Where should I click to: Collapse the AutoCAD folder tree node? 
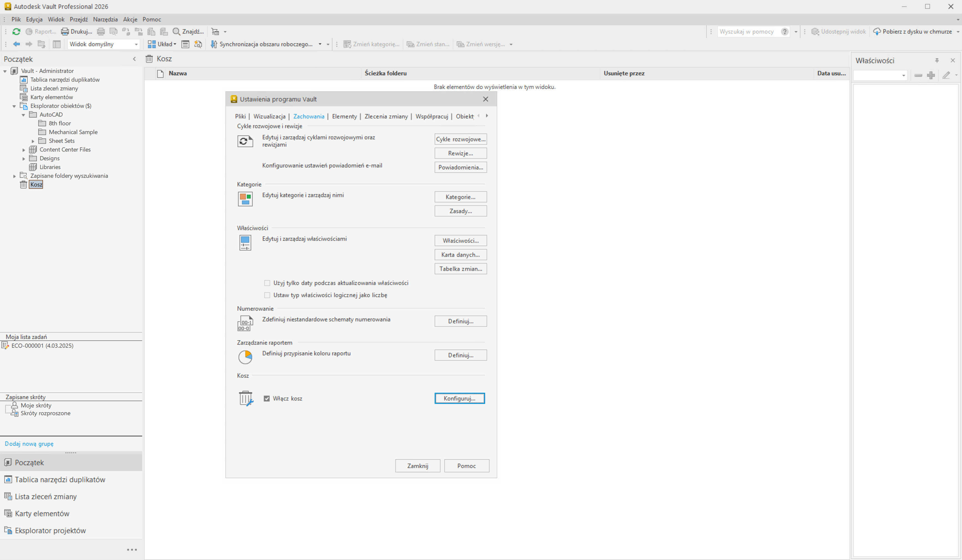point(24,115)
